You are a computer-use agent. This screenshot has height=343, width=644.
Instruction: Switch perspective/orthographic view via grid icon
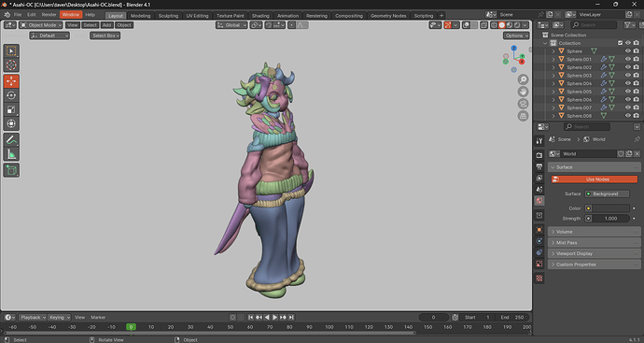point(523,116)
